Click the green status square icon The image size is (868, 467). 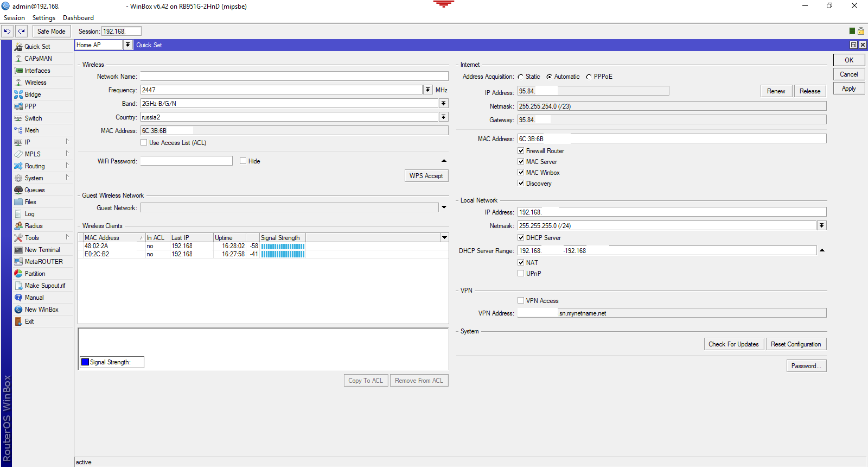point(852,31)
